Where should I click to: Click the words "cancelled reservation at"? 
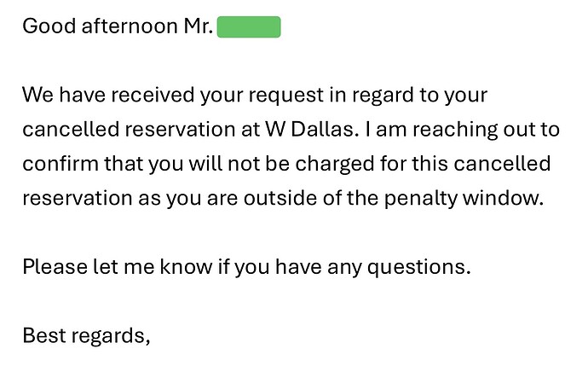click(x=141, y=129)
